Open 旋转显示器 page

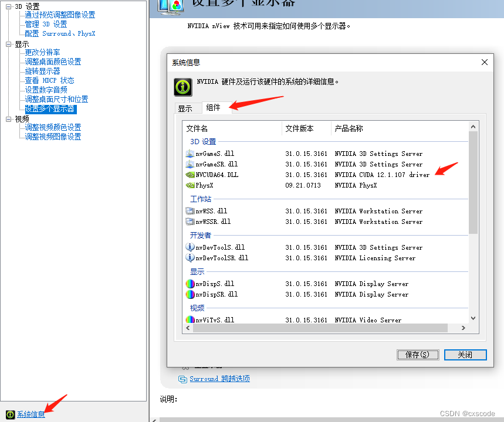click(x=42, y=71)
